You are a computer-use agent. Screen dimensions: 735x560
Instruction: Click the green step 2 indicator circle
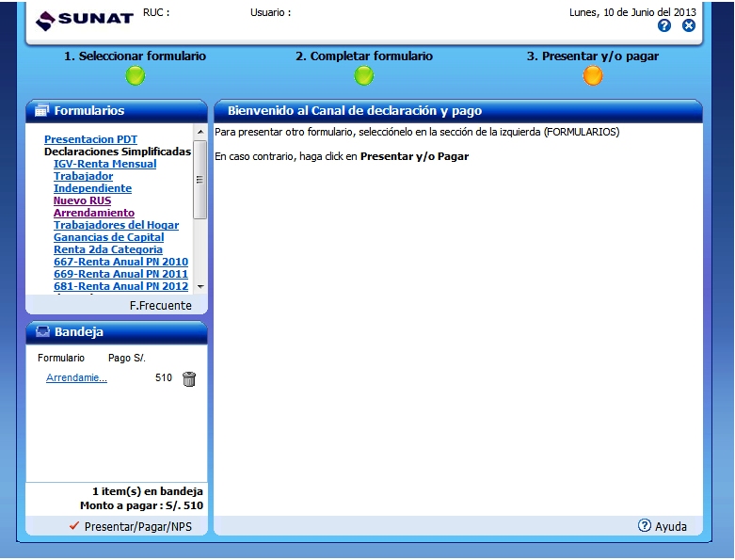364,76
